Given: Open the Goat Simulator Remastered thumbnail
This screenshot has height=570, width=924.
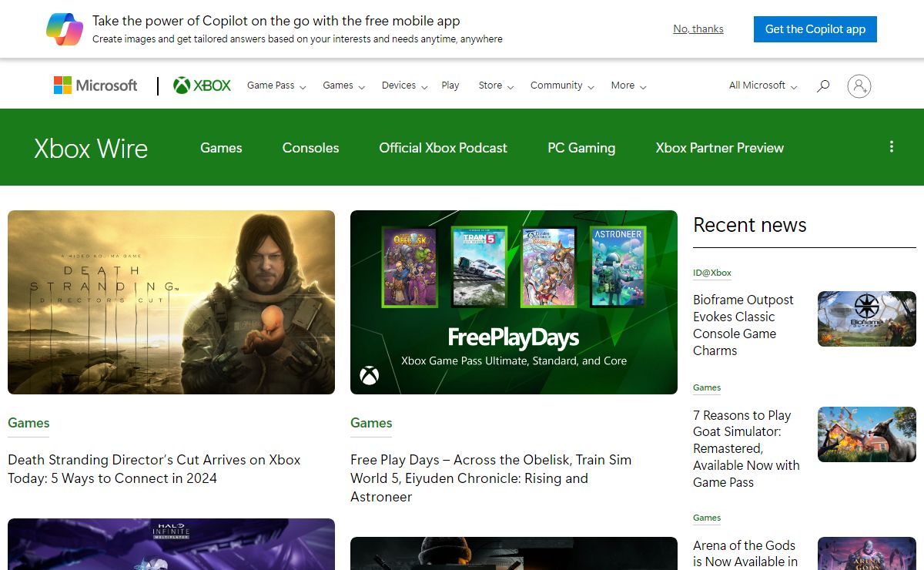Looking at the screenshot, I should coord(866,434).
